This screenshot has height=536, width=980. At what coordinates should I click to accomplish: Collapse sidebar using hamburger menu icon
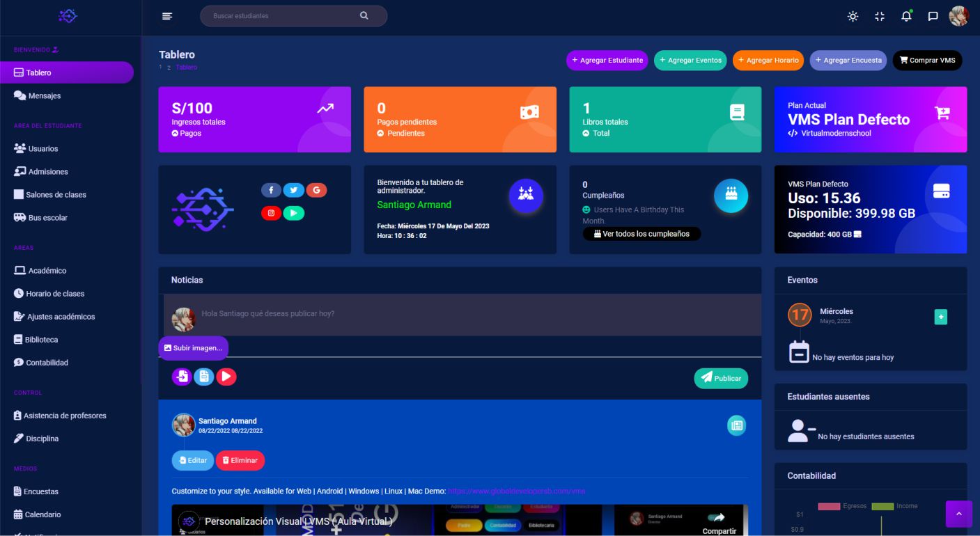[x=167, y=16]
